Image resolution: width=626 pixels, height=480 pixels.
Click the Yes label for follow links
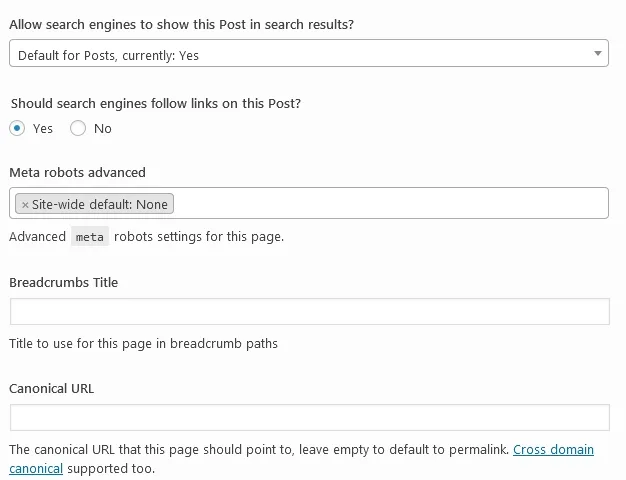43,129
